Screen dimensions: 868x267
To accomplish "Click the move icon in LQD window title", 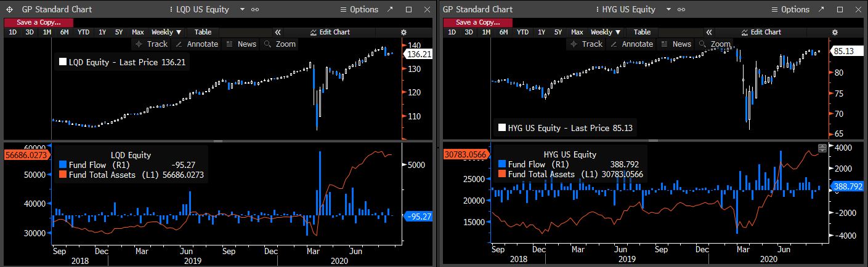I will pyautogui.click(x=9, y=9).
